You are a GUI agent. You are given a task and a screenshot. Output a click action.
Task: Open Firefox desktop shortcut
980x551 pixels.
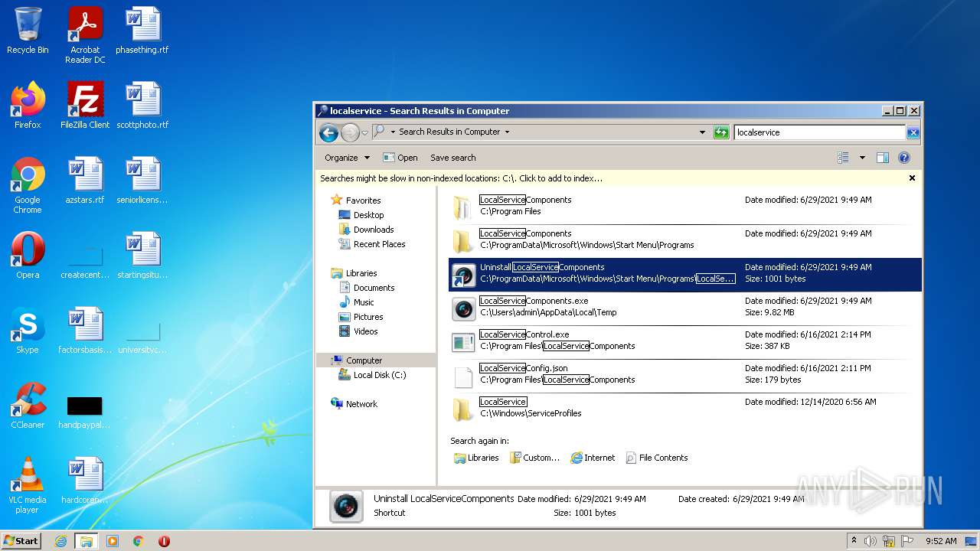point(28,106)
